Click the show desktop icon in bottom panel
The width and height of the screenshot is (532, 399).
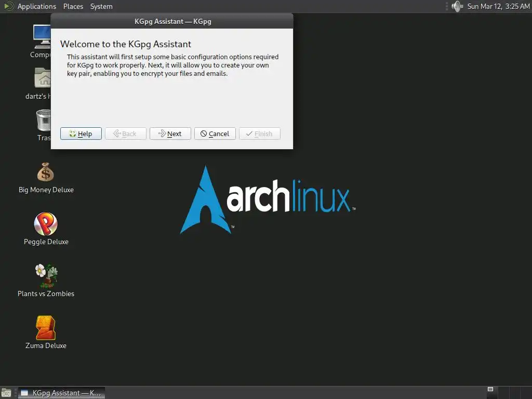[6, 393]
